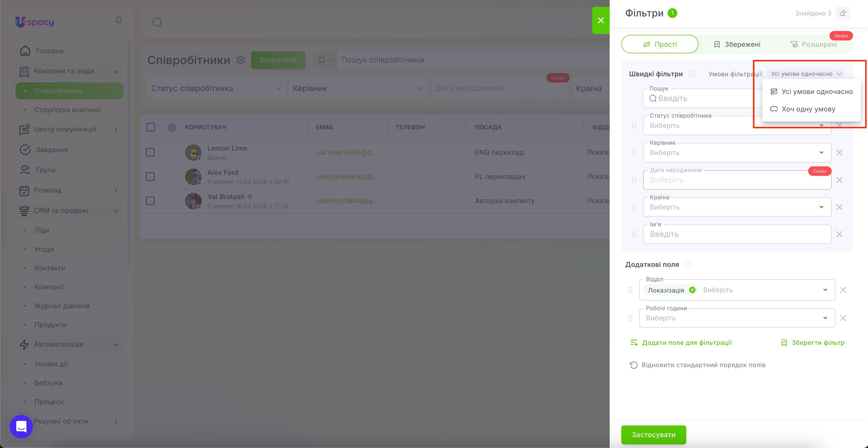Open Країна dropdown in filters panel
The height and width of the screenshot is (448, 868).
point(737,207)
